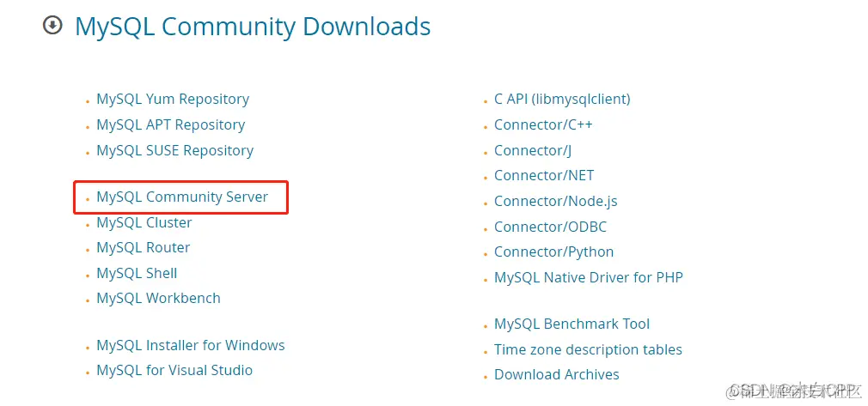This screenshot has width=868, height=406.
Task: Open the MySQL Yum Repository link
Action: point(173,100)
